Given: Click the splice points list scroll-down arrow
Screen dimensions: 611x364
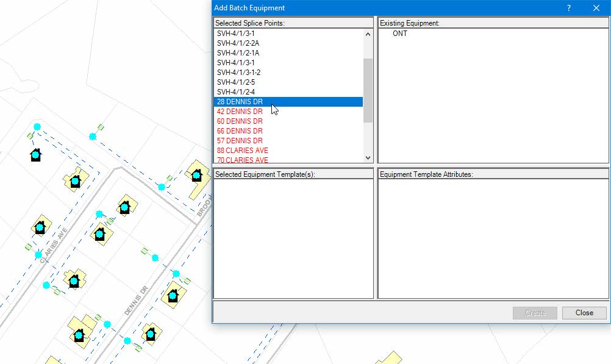Looking at the screenshot, I should (x=368, y=158).
